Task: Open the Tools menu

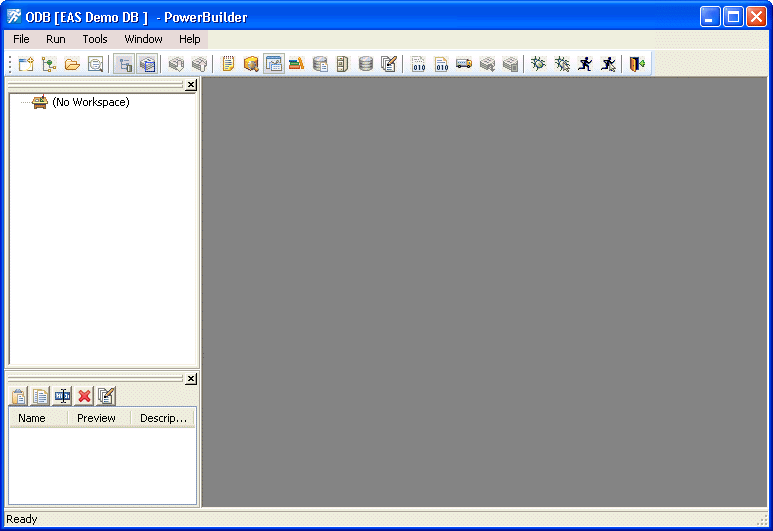Action: pos(95,39)
